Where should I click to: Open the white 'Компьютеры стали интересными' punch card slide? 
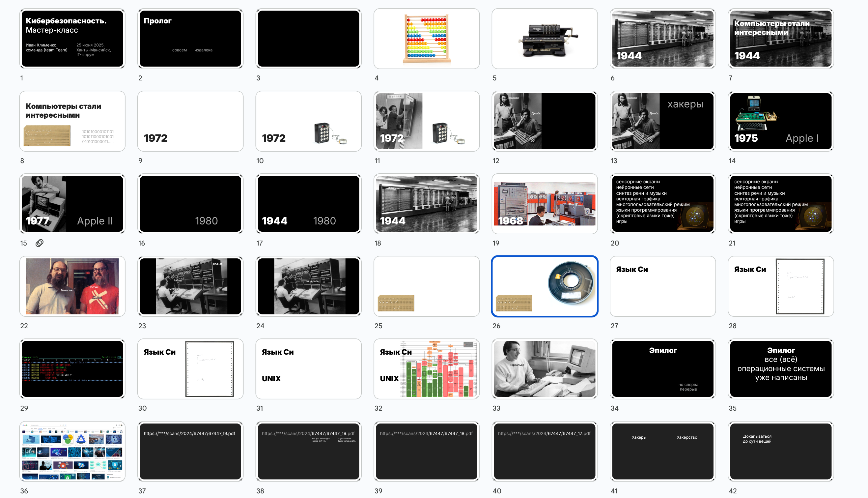[72, 121]
